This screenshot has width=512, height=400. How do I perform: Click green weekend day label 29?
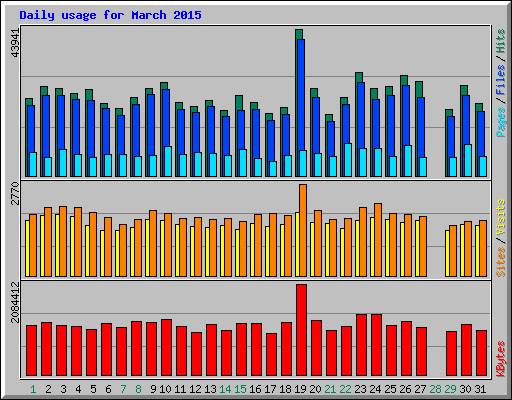[450, 389]
